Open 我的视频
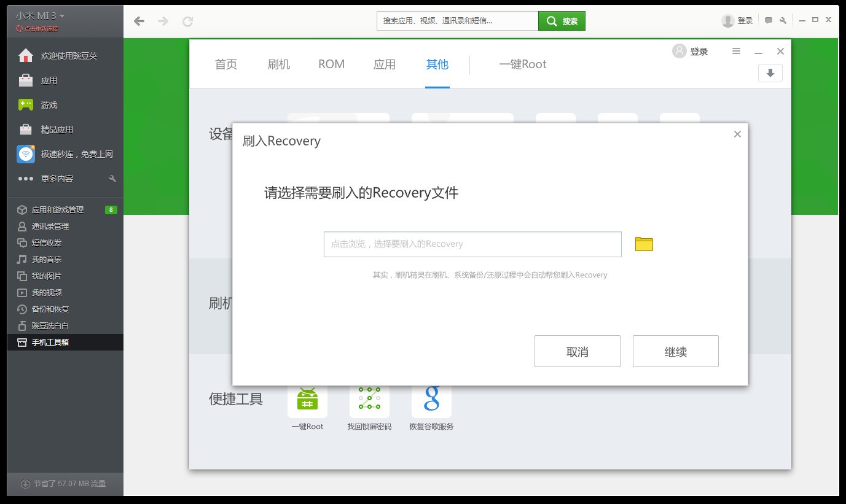 pos(65,293)
